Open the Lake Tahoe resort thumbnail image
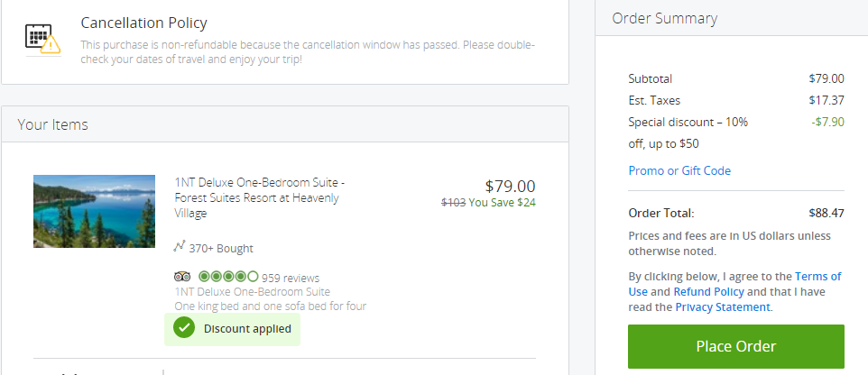The width and height of the screenshot is (868, 375). [x=94, y=211]
